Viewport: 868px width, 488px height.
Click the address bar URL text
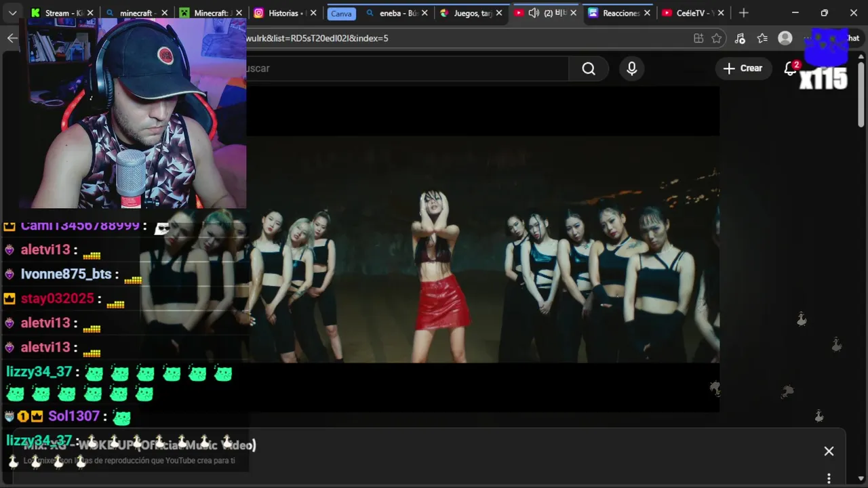[317, 39]
